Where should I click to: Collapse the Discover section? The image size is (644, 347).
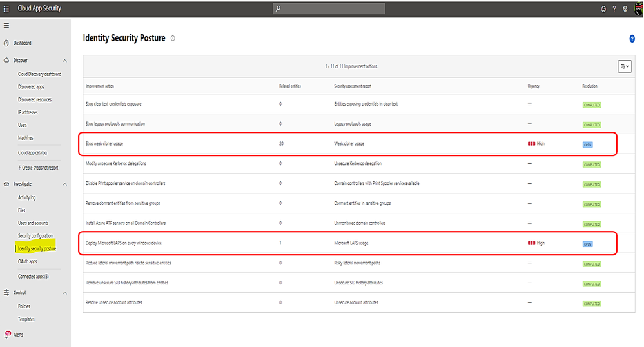(x=64, y=61)
